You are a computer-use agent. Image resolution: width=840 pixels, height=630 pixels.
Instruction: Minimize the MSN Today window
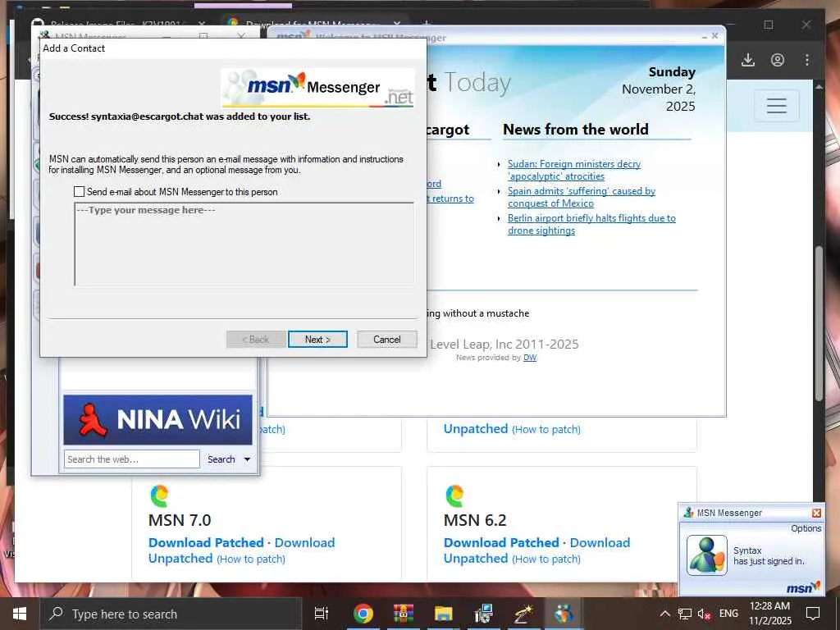705,36
